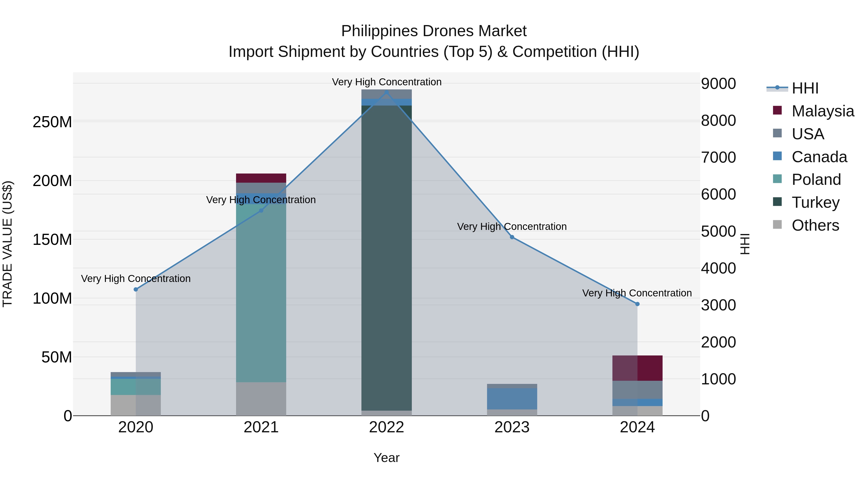The width and height of the screenshot is (868, 488).
Task: Toggle Poland series in the legend
Action: coord(807,179)
